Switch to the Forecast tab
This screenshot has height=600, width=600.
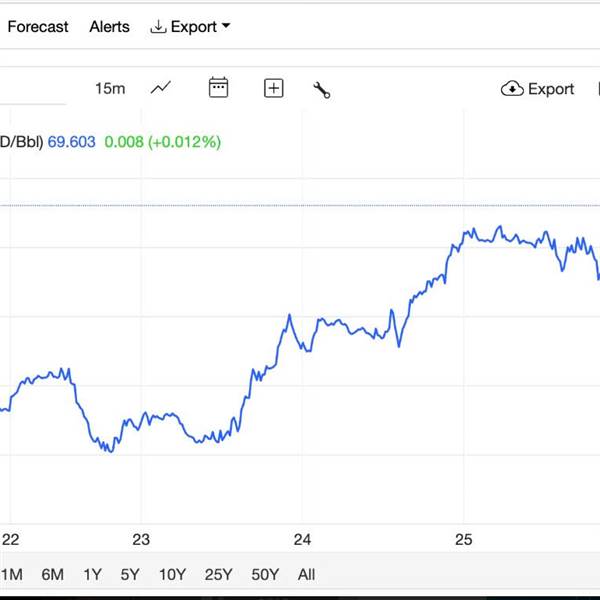coord(38,27)
